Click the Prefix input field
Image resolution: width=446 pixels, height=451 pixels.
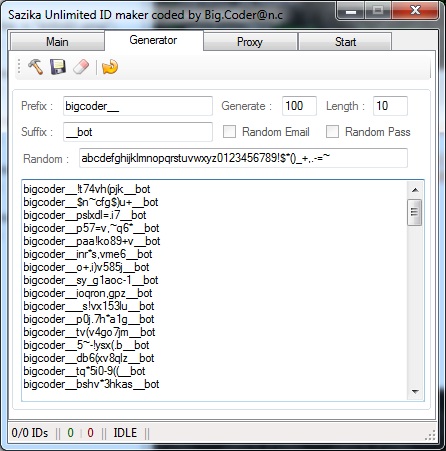pos(138,106)
